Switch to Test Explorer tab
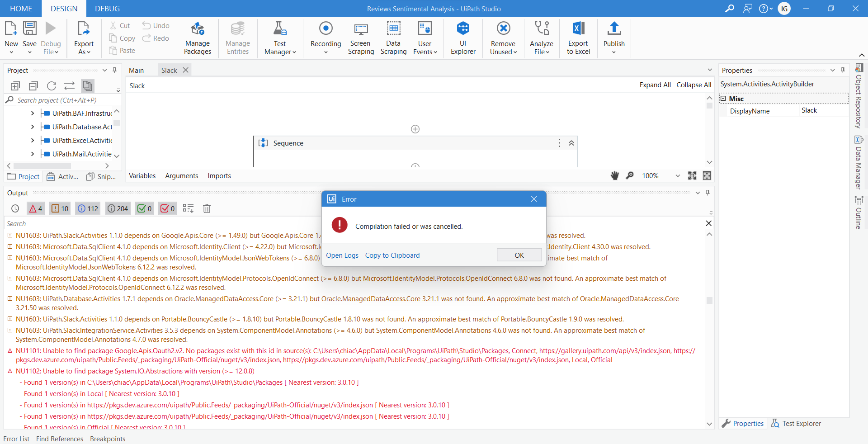The width and height of the screenshot is (868, 444). pyautogui.click(x=796, y=424)
